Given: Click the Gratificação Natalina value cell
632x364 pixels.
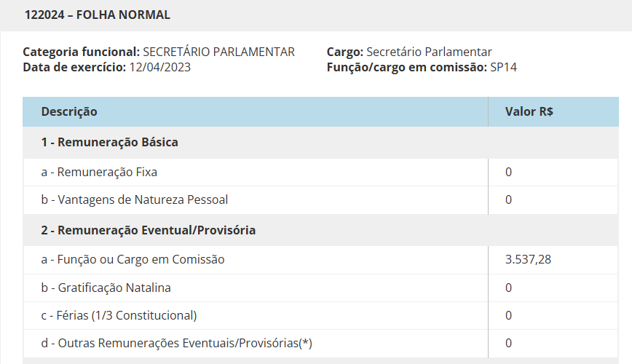Looking at the screenshot, I should pos(509,288).
